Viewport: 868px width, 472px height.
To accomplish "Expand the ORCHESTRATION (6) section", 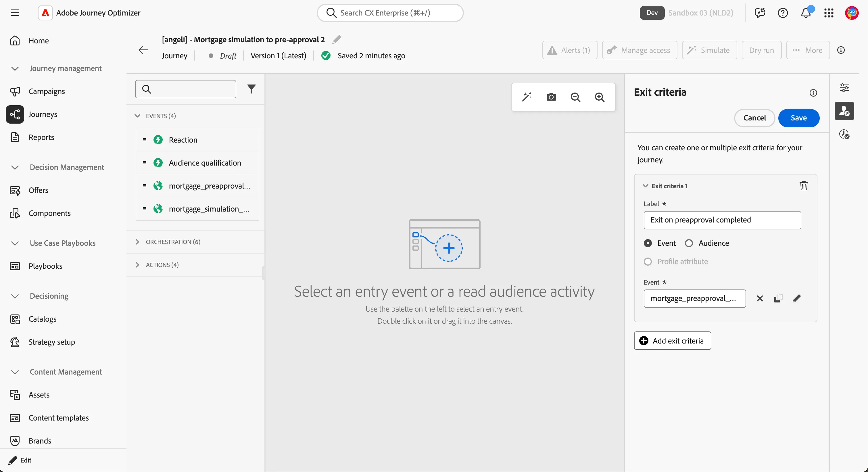I will 137,241.
